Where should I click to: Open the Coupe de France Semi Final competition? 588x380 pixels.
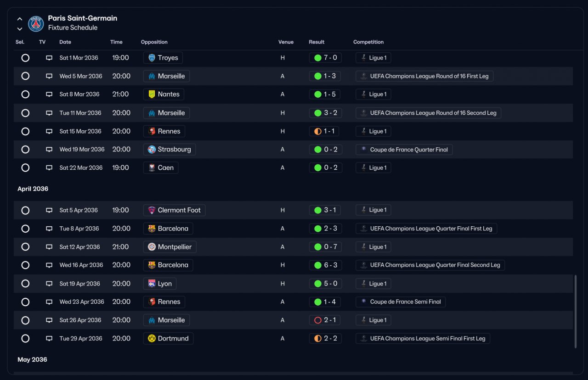[x=401, y=302]
